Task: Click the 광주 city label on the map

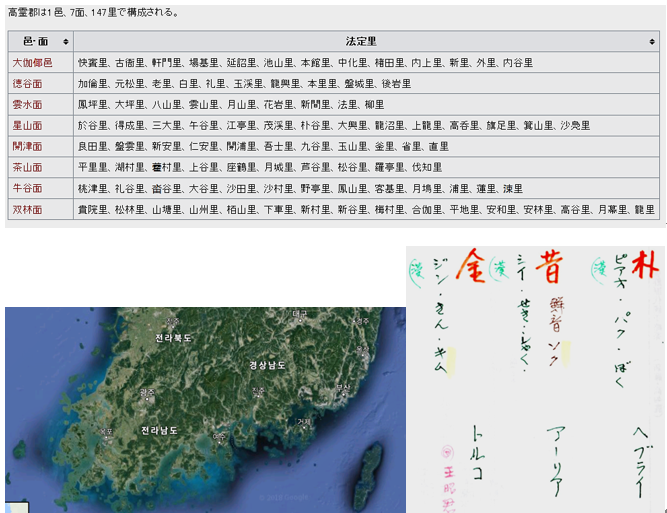Action: click(147, 393)
